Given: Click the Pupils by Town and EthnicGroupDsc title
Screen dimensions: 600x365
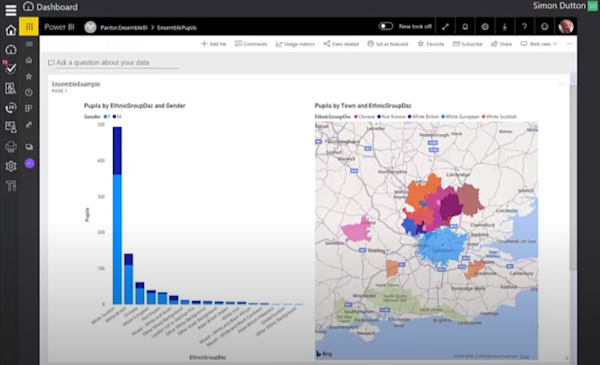Looking at the screenshot, I should coord(363,106).
